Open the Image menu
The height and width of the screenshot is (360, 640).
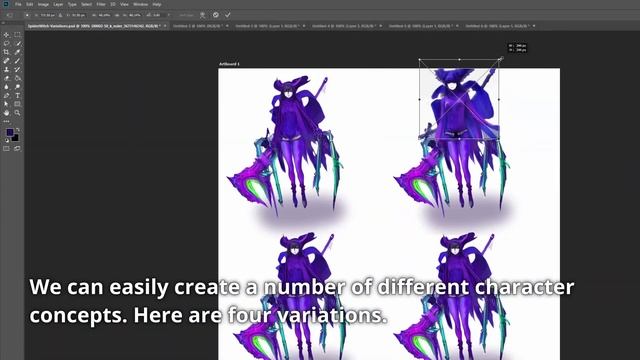43,4
